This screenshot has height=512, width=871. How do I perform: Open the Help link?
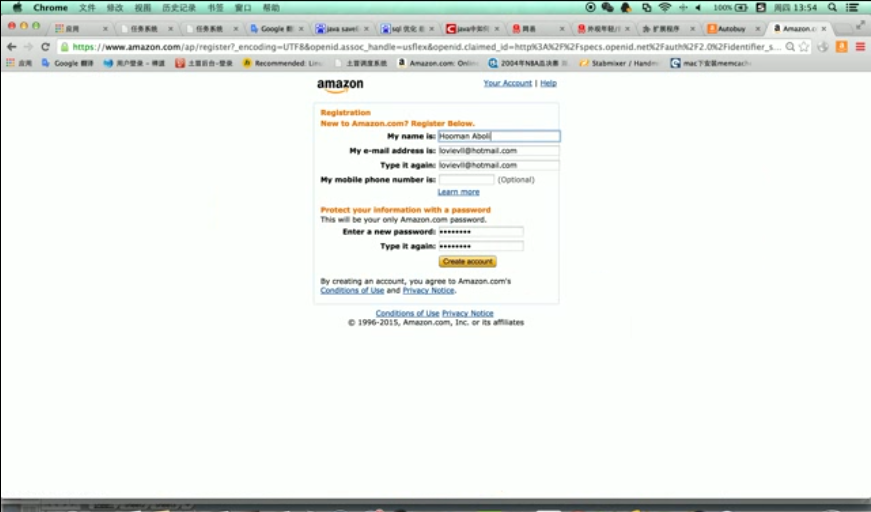coord(548,83)
